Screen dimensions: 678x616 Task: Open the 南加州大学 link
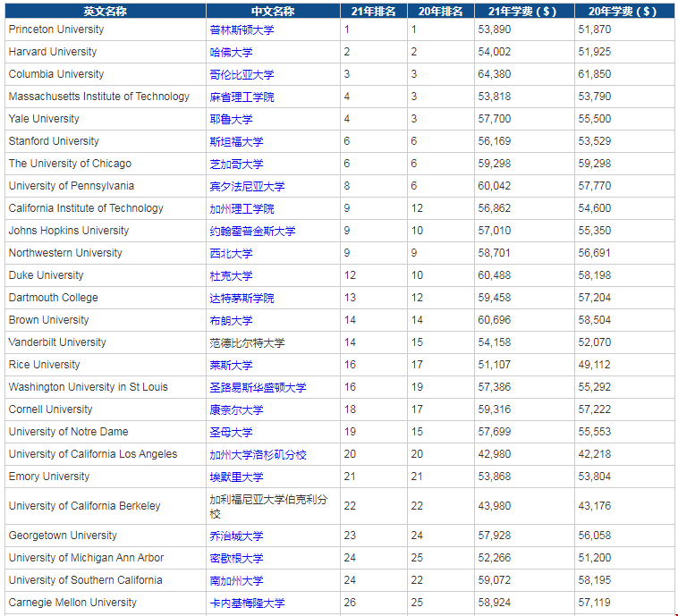click(236, 581)
